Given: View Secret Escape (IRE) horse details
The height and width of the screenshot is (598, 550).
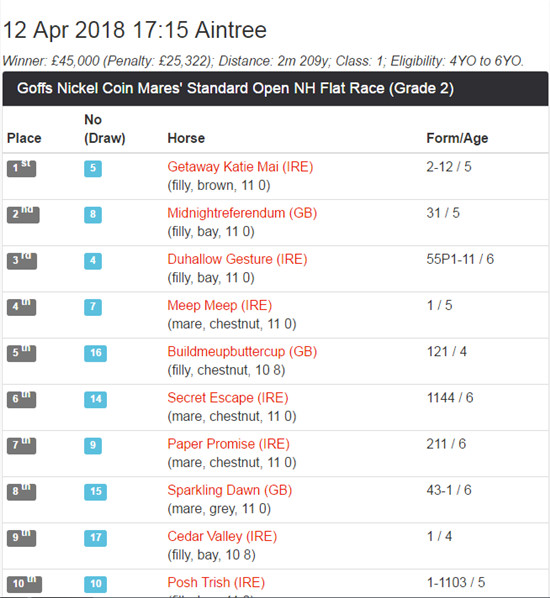Looking at the screenshot, I should click(228, 398).
